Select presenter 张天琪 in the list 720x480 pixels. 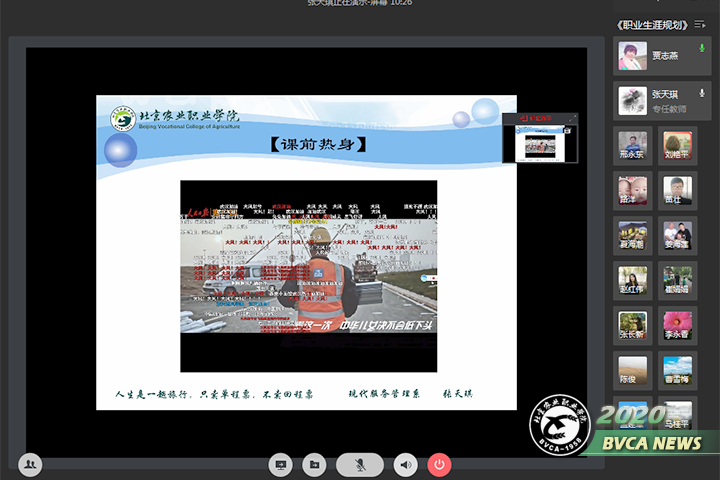664,100
